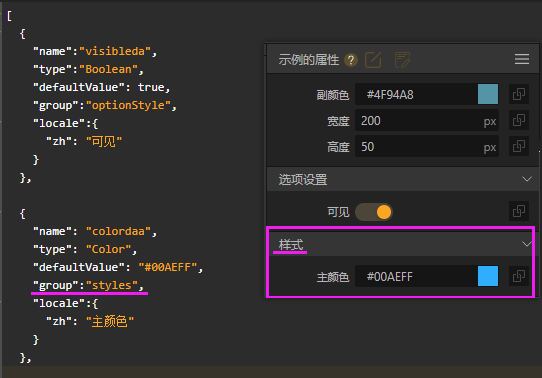
Task: Click the copy icon beside 主颜色
Action: click(519, 276)
